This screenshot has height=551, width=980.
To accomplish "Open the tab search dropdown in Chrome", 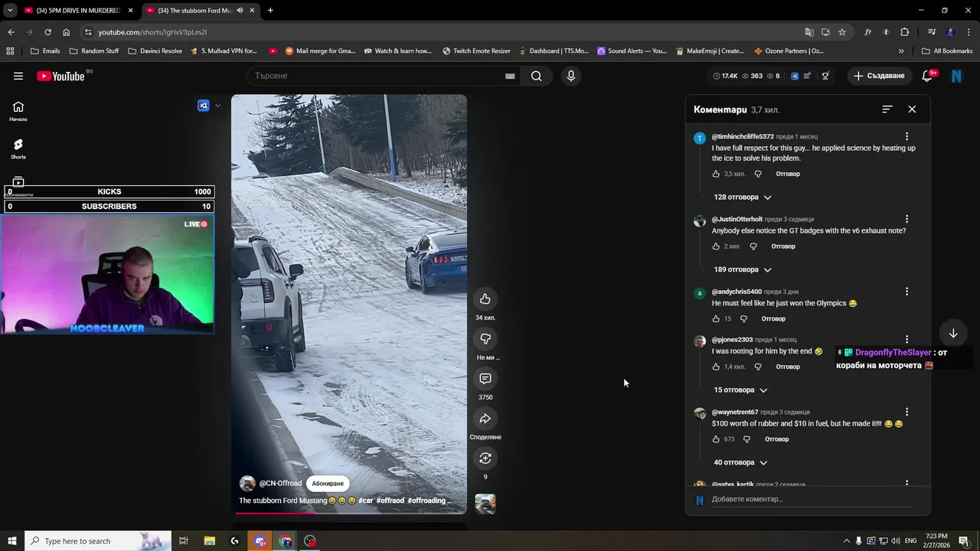I will (10, 11).
